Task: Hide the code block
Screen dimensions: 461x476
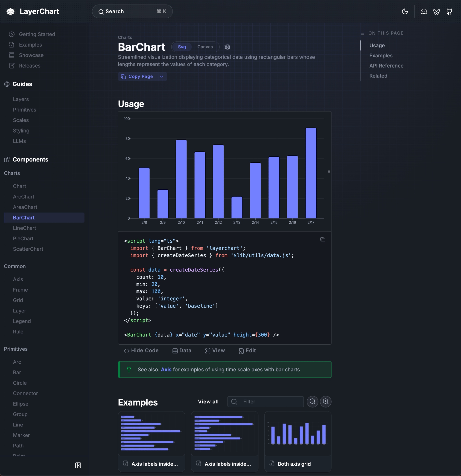Action: click(x=141, y=350)
